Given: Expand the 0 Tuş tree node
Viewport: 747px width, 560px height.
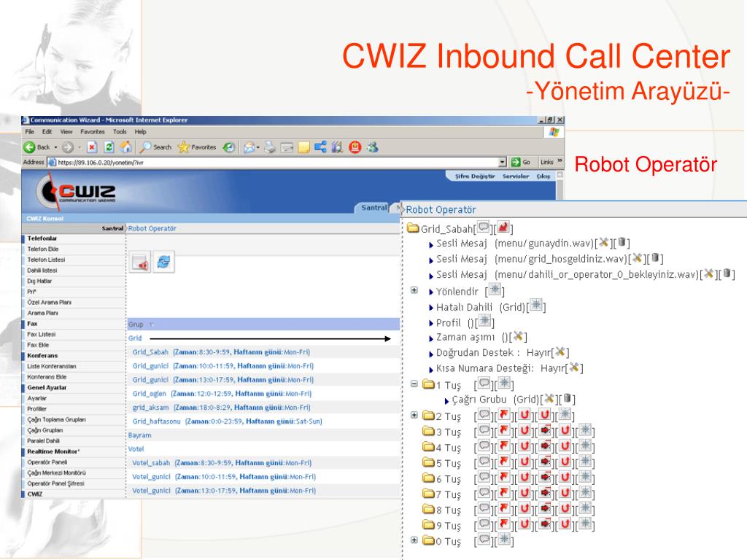Looking at the screenshot, I should pyautogui.click(x=414, y=540).
